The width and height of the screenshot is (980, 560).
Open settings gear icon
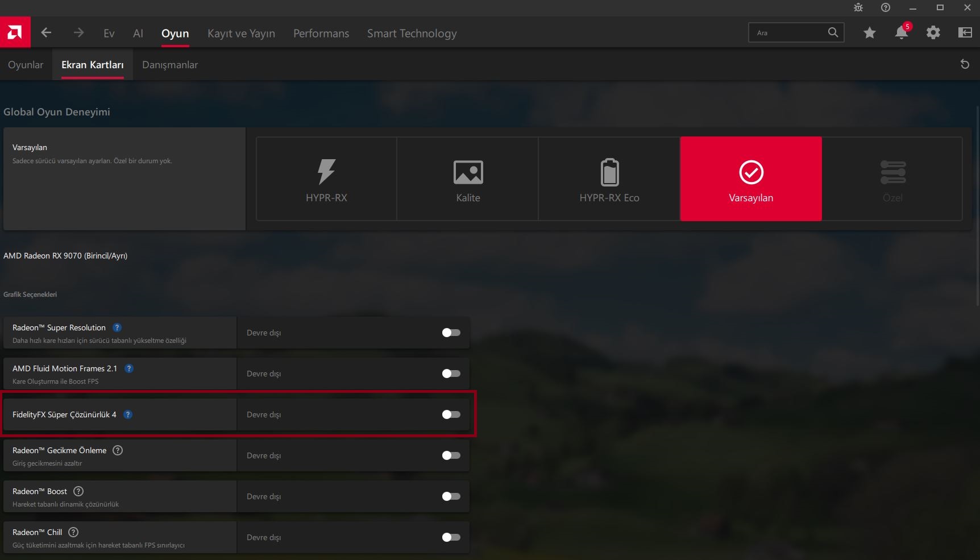pyautogui.click(x=933, y=32)
